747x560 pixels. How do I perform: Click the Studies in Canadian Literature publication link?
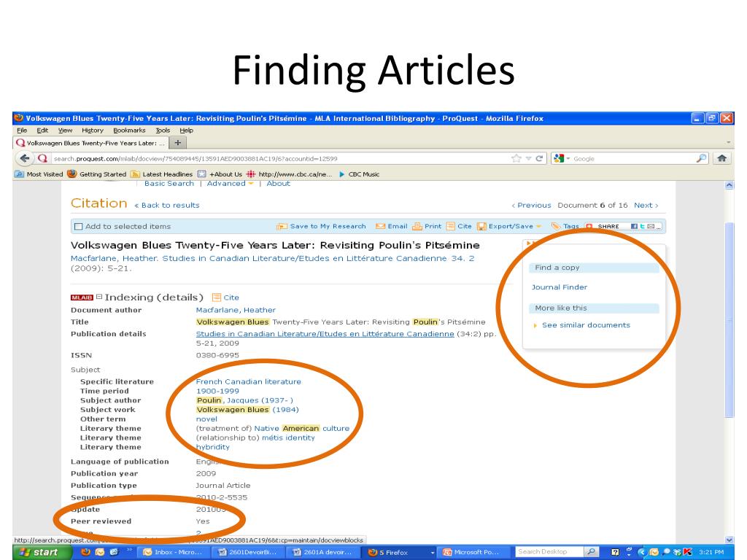pos(325,334)
